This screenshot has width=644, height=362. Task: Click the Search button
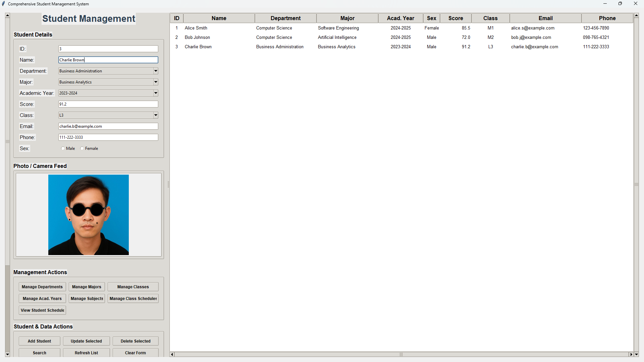pyautogui.click(x=40, y=353)
